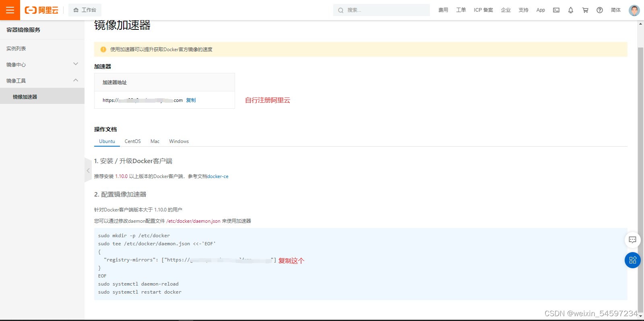Screen dimensions: 644x321
Task: Expand the 镜像中心 sidebar section
Action: tap(42, 64)
